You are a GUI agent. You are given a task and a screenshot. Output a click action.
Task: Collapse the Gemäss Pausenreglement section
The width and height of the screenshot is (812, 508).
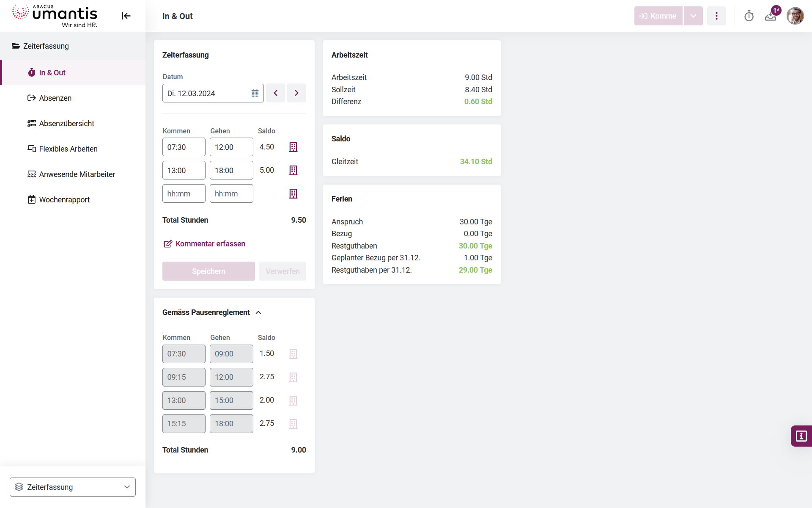(x=258, y=312)
